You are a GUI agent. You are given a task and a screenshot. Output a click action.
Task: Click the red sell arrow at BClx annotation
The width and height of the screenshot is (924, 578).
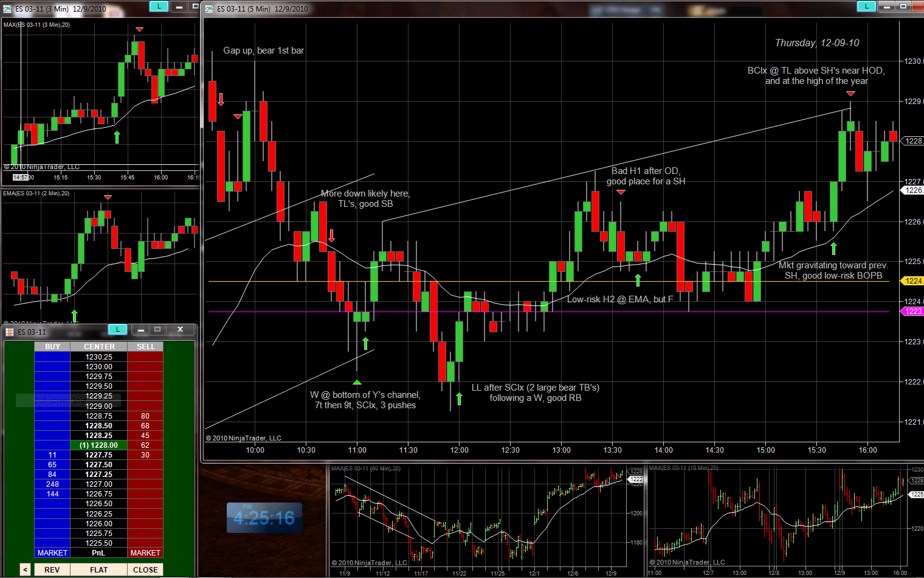point(850,94)
